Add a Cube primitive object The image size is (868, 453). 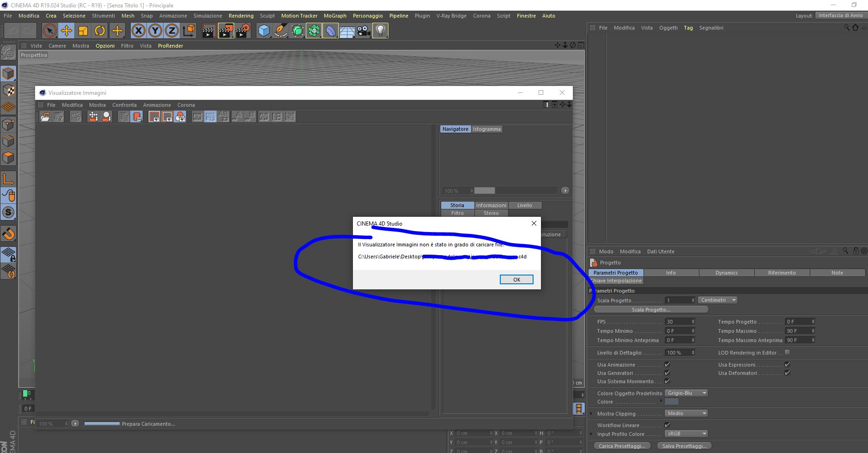[264, 31]
